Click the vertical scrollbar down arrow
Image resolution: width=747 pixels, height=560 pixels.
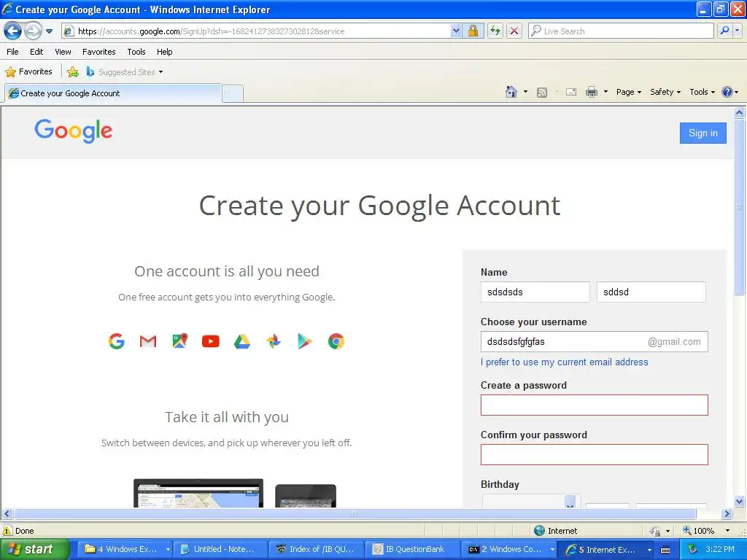tap(740, 501)
